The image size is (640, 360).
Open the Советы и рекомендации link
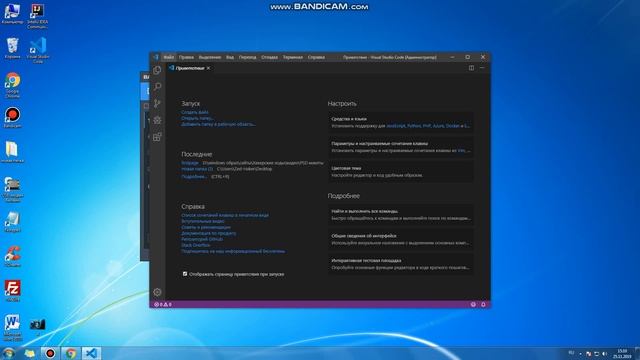click(x=206, y=227)
